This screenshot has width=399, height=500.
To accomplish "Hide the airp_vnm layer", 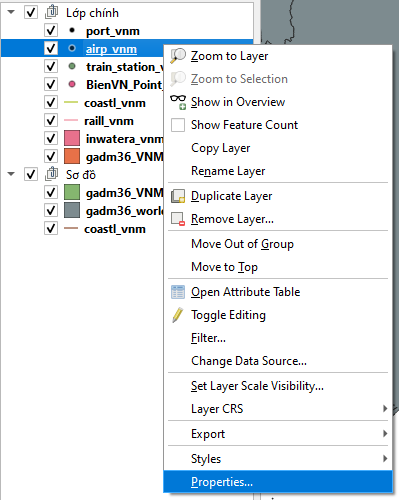I will pos(51,48).
